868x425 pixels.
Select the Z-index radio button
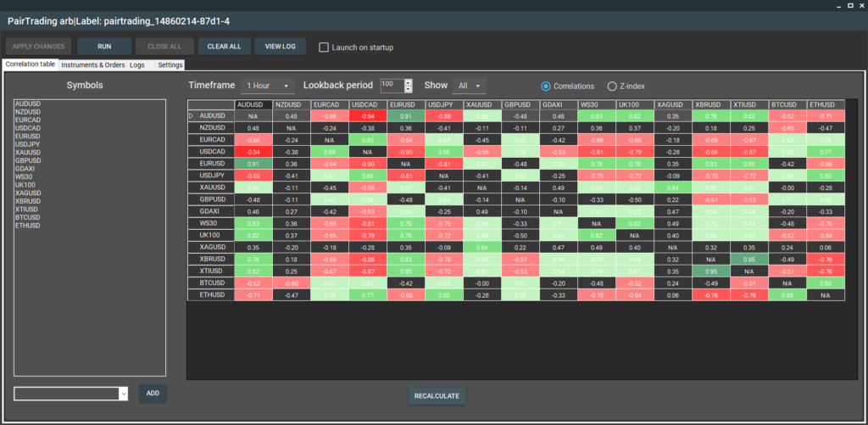[613, 86]
